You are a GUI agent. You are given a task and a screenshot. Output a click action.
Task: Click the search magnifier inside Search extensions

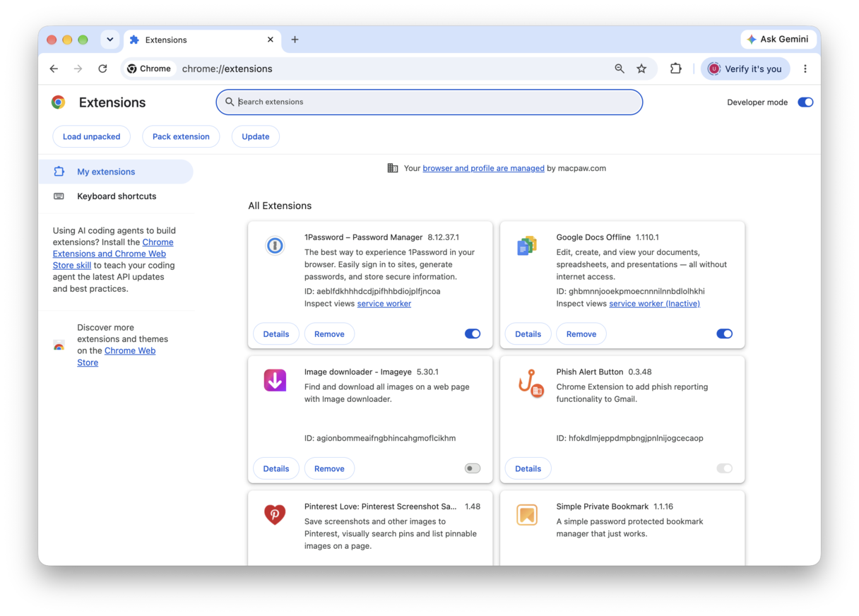230,102
